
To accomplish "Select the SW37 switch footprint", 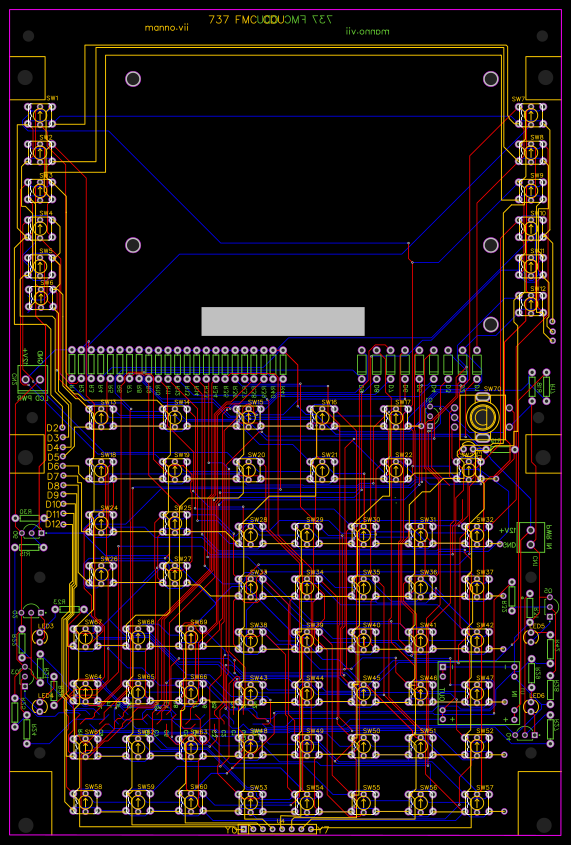I will 477,587.
